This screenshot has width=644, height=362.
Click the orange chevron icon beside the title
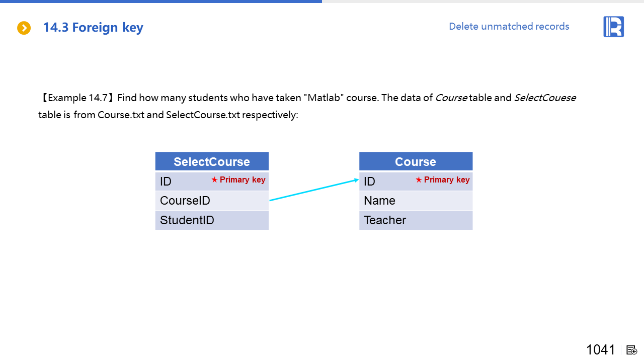(24, 28)
